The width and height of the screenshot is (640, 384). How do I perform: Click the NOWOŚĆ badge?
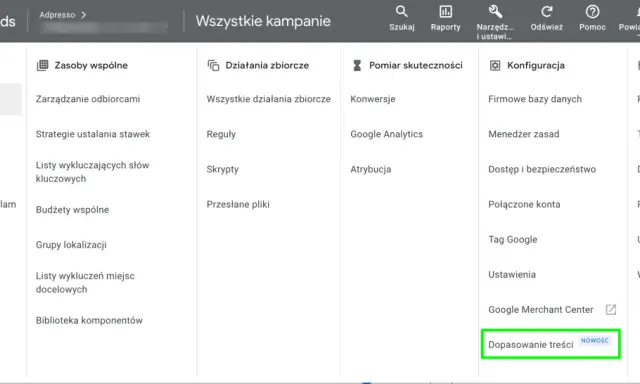tap(595, 340)
